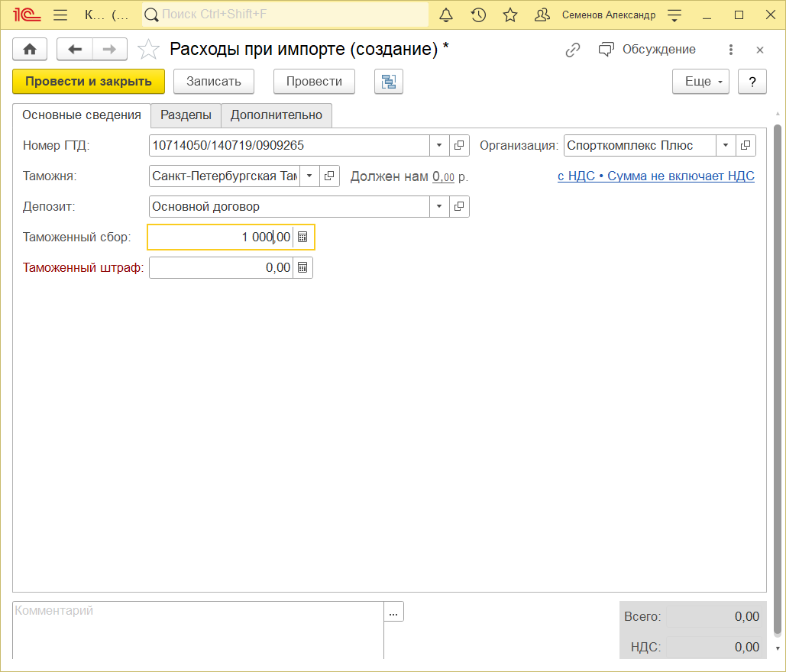Open comment editor ellipsis button
Image resolution: width=786 pixels, height=672 pixels.
pos(393,612)
